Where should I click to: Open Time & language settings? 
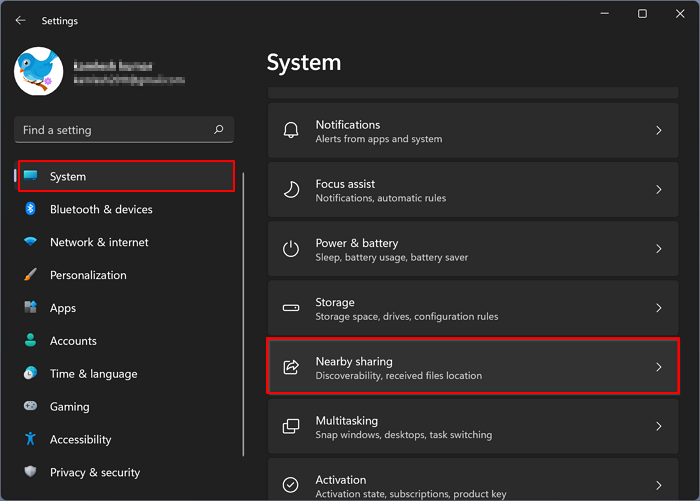93,374
